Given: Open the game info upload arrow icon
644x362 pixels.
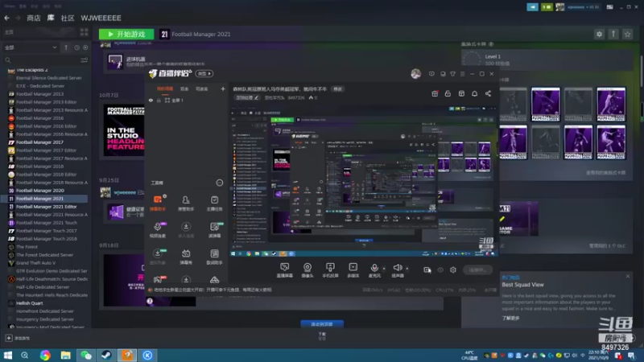Looking at the screenshot, I should tap(613, 34).
